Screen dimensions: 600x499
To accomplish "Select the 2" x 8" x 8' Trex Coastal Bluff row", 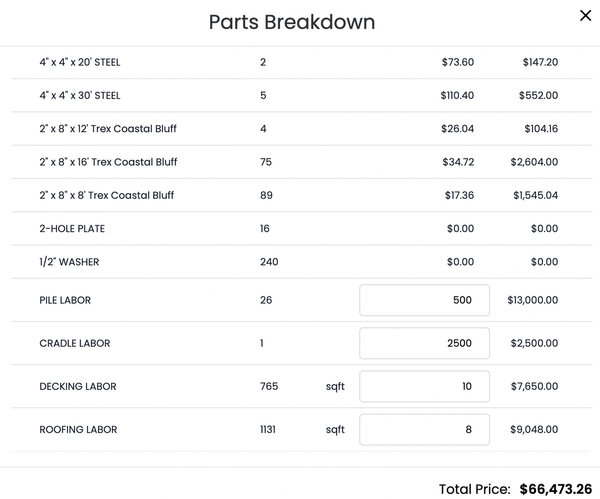I will tap(302, 195).
